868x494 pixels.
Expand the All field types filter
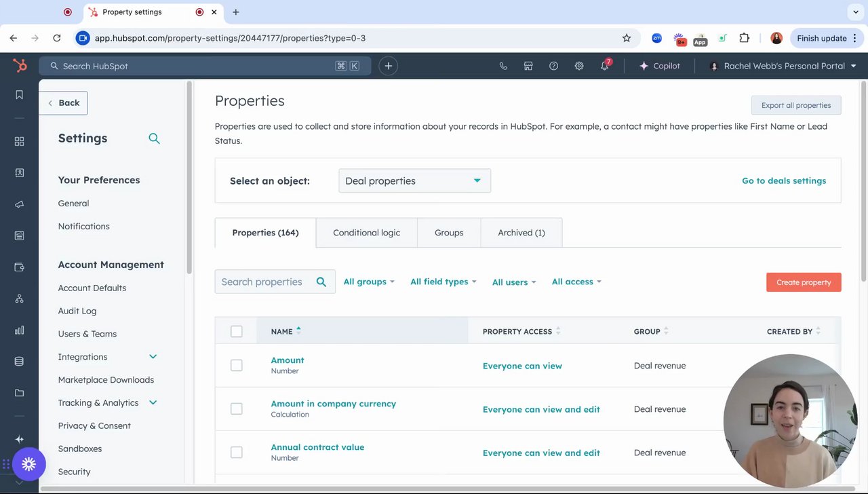[443, 282]
